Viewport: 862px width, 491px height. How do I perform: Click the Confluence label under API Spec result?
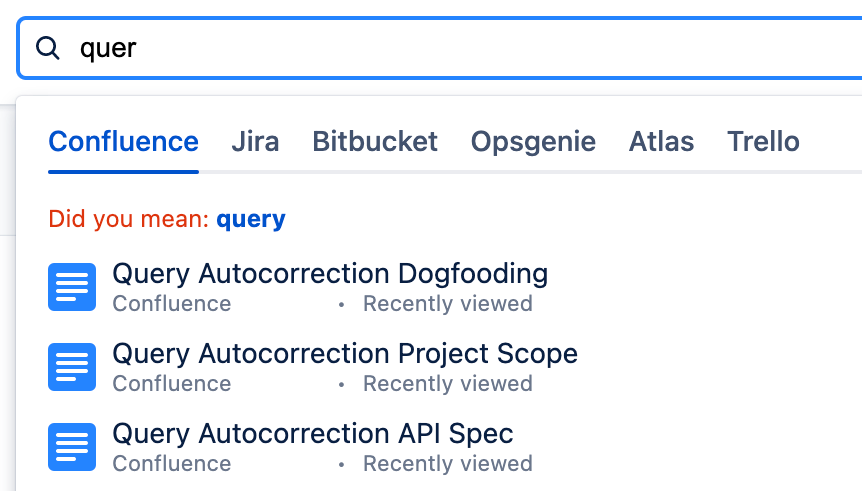pyautogui.click(x=171, y=464)
